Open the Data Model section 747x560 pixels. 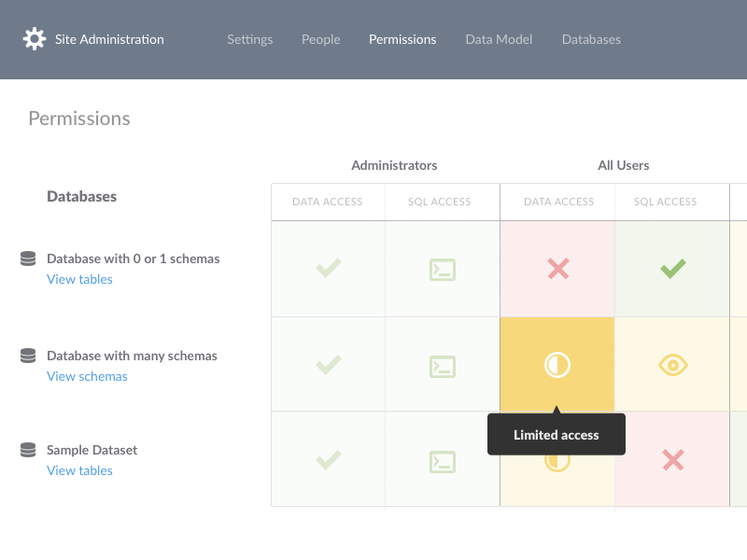click(x=499, y=39)
